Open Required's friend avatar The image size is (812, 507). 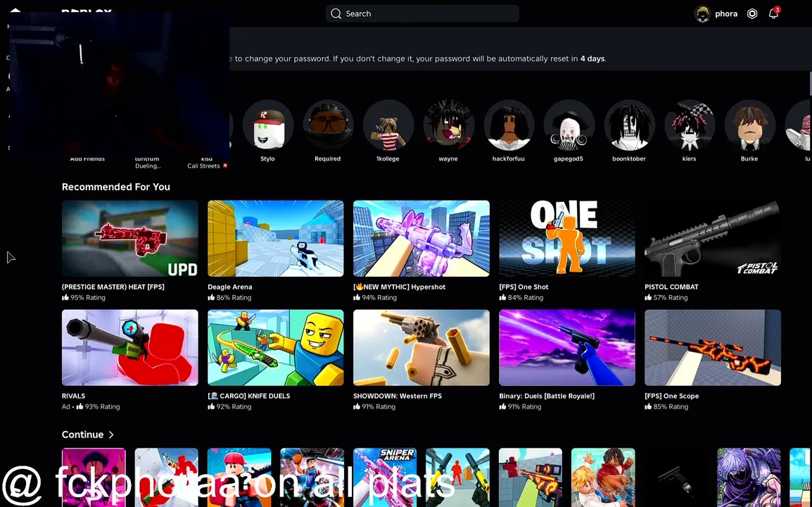point(328,125)
